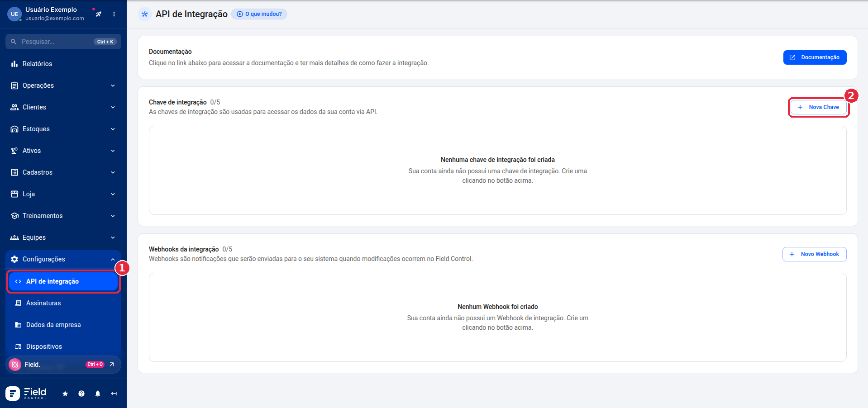Screen dimensions: 868x408
Task: Click the Configurações gear icon
Action: [x=14, y=259]
